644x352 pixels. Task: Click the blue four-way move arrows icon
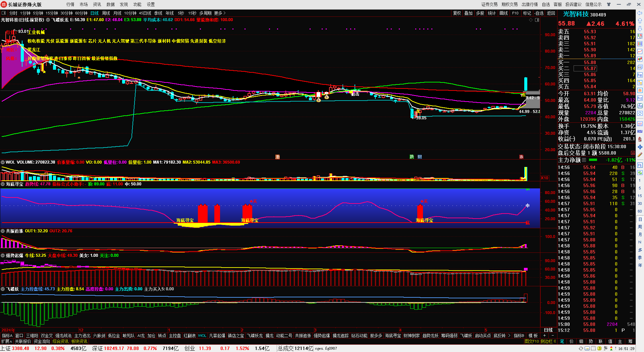point(640,147)
